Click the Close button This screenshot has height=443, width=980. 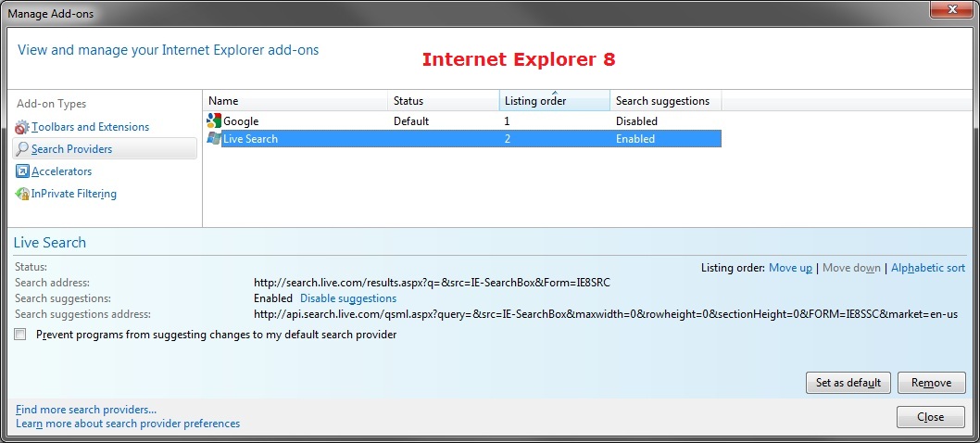(x=931, y=417)
